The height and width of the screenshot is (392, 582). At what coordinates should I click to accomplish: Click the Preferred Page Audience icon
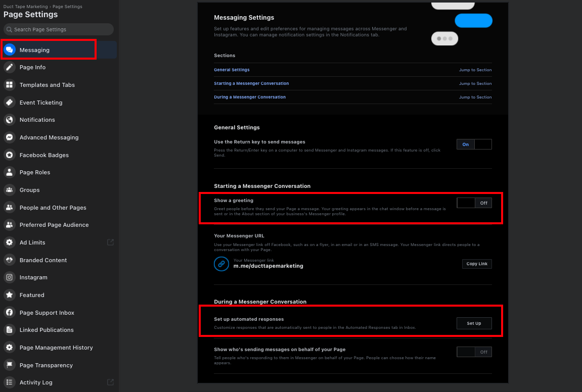(10, 225)
